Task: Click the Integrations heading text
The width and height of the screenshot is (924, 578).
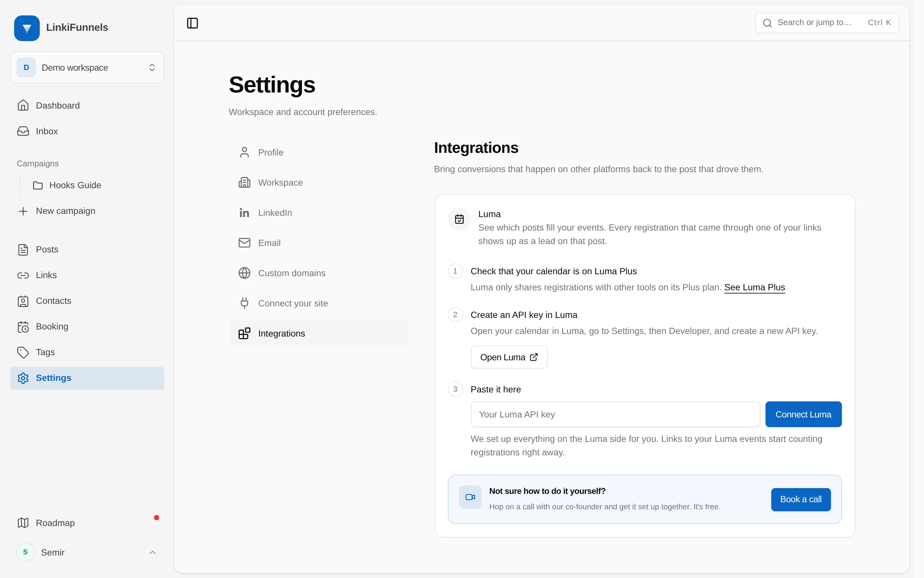Action: coord(476,148)
